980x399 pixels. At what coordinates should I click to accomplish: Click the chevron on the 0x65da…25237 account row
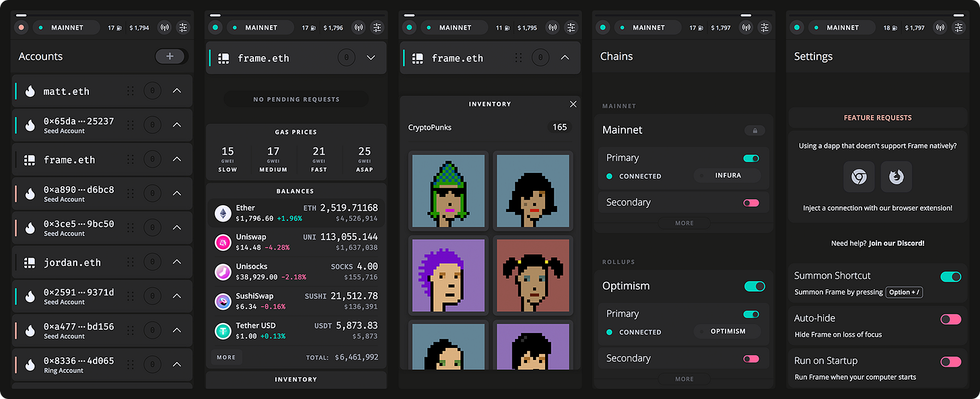[x=177, y=124]
